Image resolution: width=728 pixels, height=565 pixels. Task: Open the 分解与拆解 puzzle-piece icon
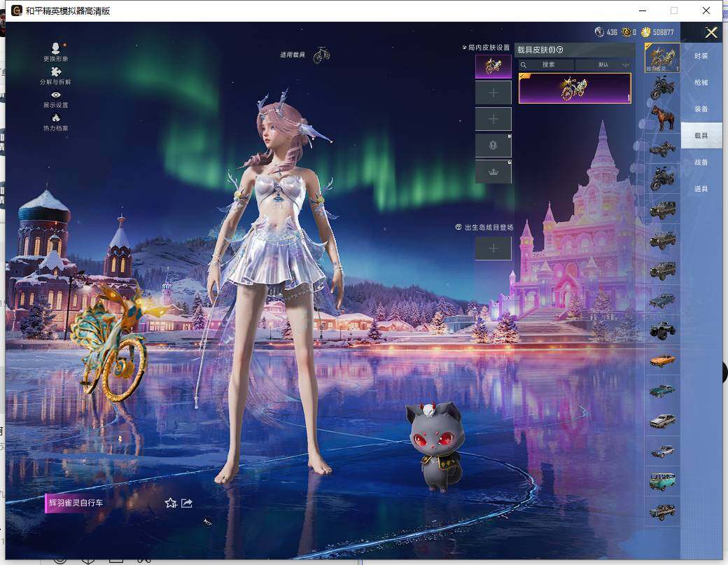click(56, 71)
